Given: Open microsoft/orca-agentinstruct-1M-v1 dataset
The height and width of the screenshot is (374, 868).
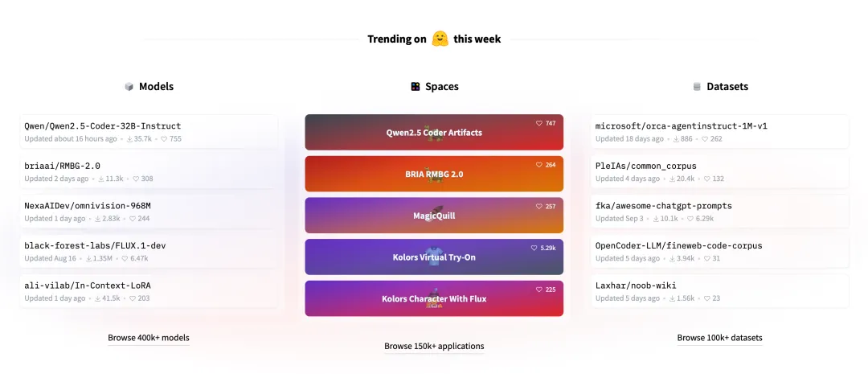Looking at the screenshot, I should coord(719,132).
